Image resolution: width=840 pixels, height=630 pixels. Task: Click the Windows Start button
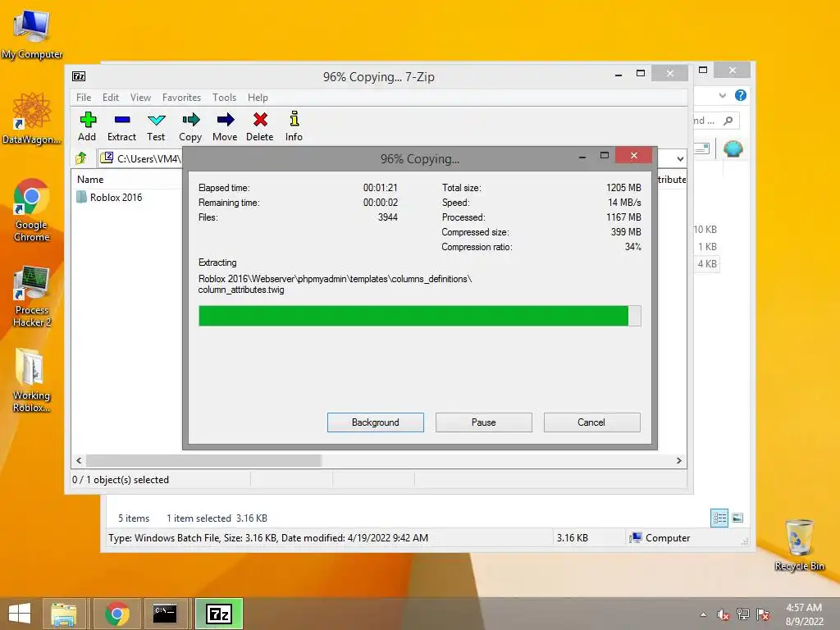coord(20,614)
